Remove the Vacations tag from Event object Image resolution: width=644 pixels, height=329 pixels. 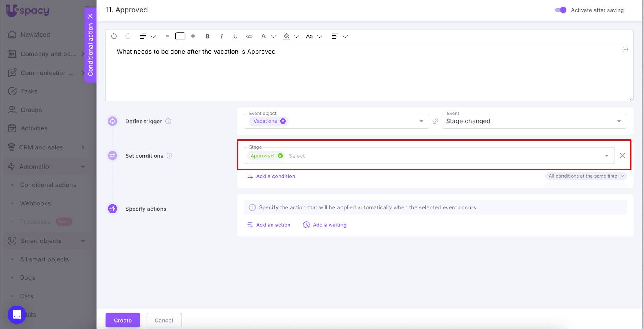(283, 121)
